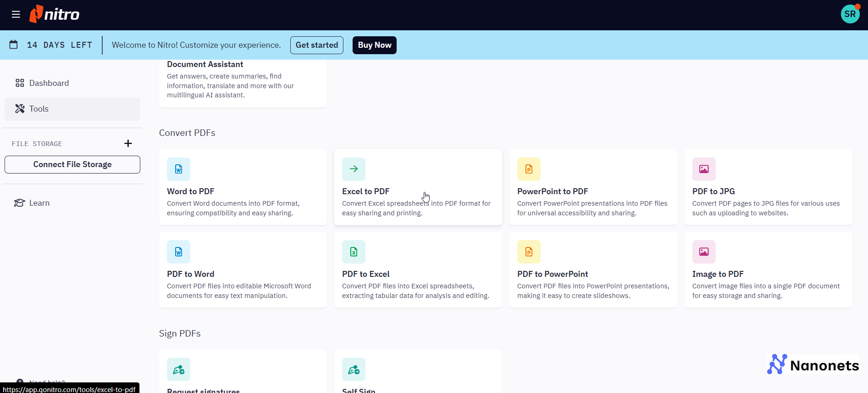Open the PowerPoint to PDF title
The image size is (868, 393).
coord(553,191)
